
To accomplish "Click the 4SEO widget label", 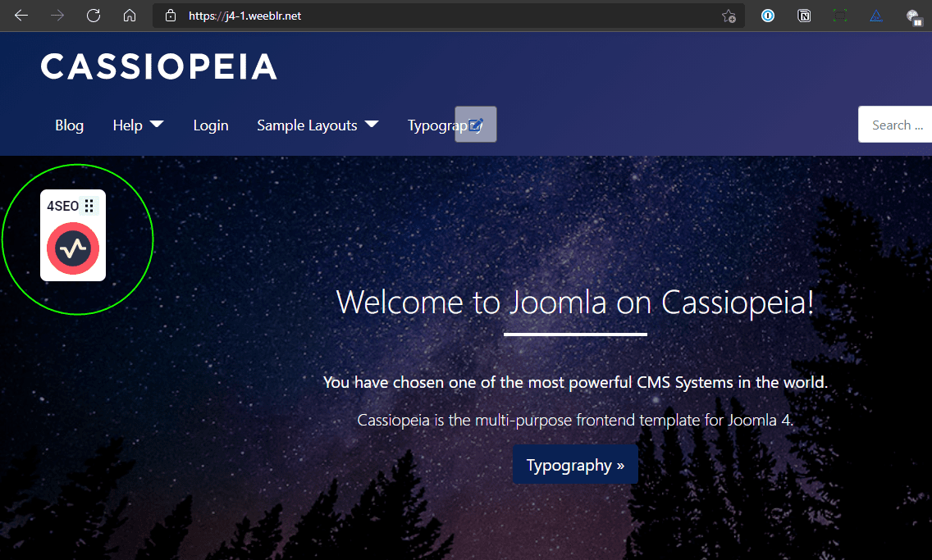I will 63,206.
